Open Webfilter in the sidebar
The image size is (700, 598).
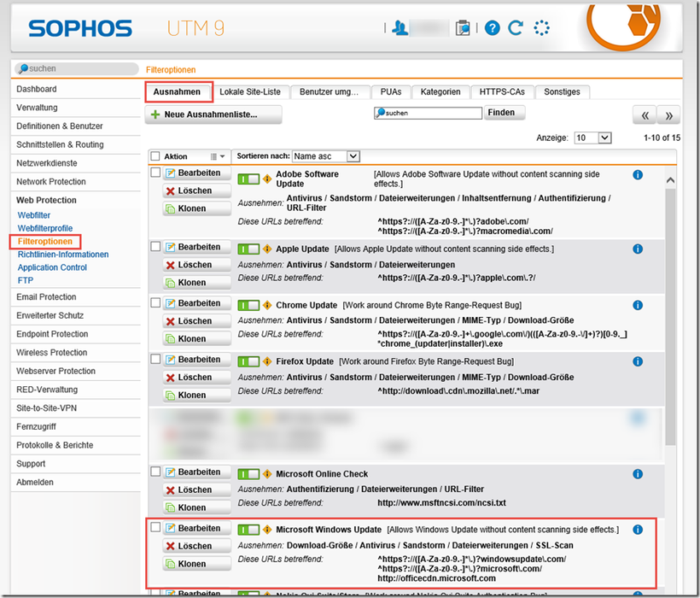coord(34,215)
